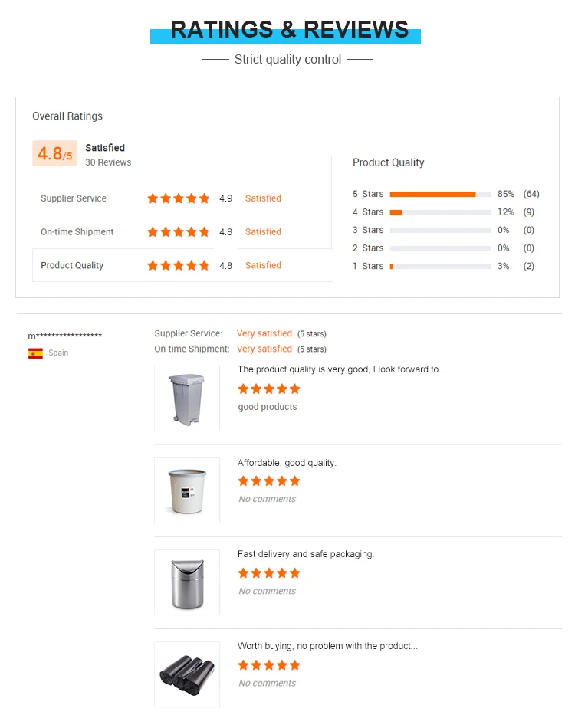The image size is (575, 728).
Task: Click stars under 'Fast delivery' review
Action: [269, 573]
